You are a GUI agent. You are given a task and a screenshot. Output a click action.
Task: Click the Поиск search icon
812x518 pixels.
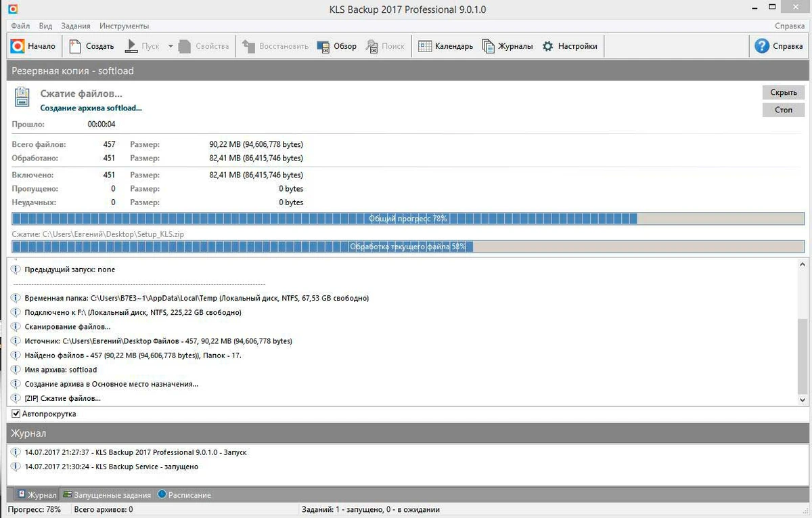tap(371, 46)
